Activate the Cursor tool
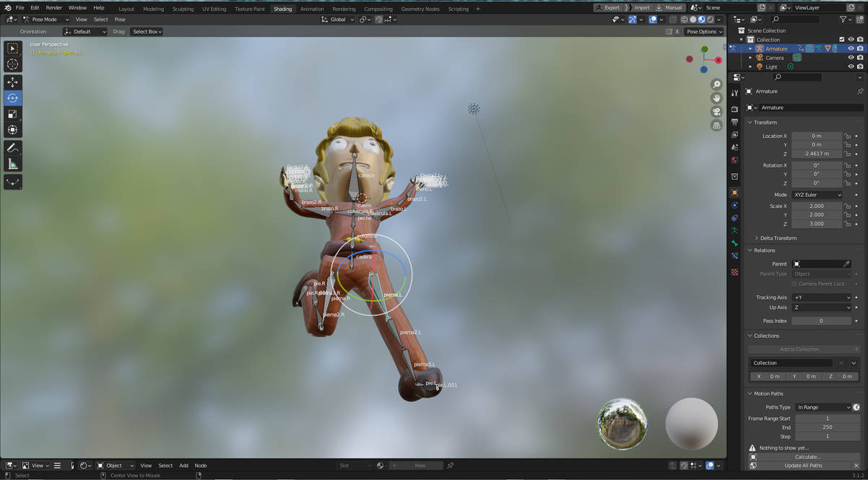The width and height of the screenshot is (868, 480). [12, 64]
